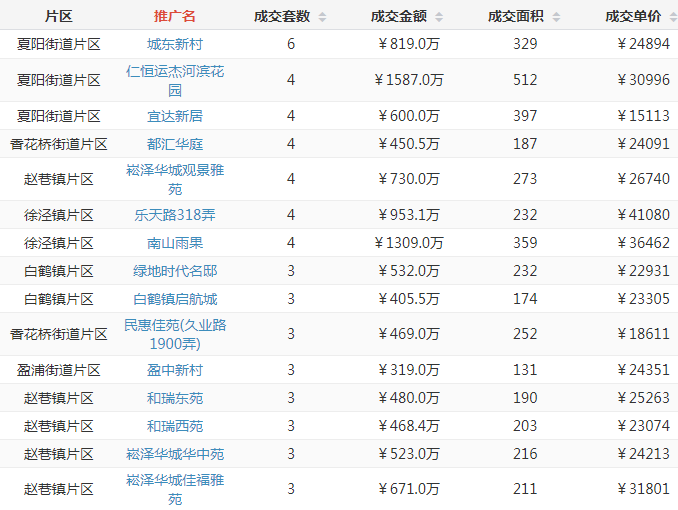Open the 宜达新居 link
The height and width of the screenshot is (510, 678).
[x=175, y=116]
